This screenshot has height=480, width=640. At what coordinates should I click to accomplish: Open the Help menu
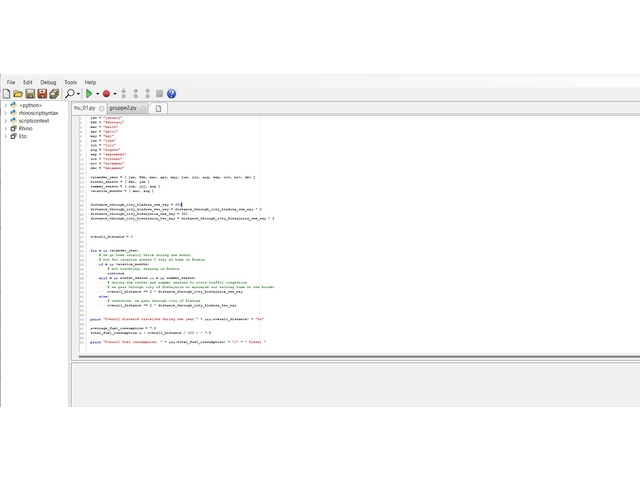[90, 82]
